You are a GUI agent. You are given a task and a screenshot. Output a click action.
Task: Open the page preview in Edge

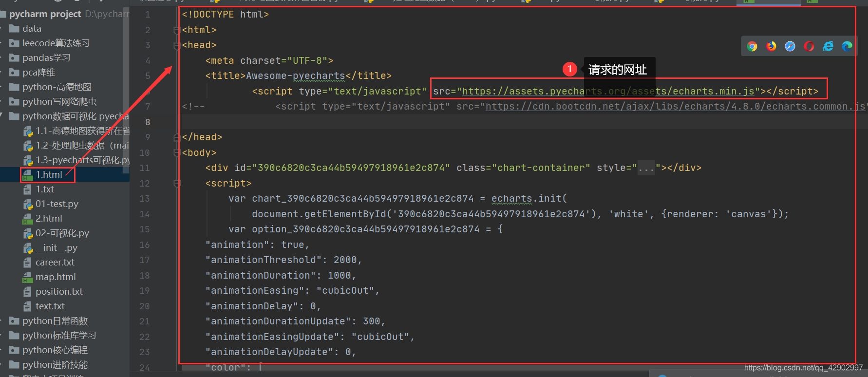[x=847, y=46]
